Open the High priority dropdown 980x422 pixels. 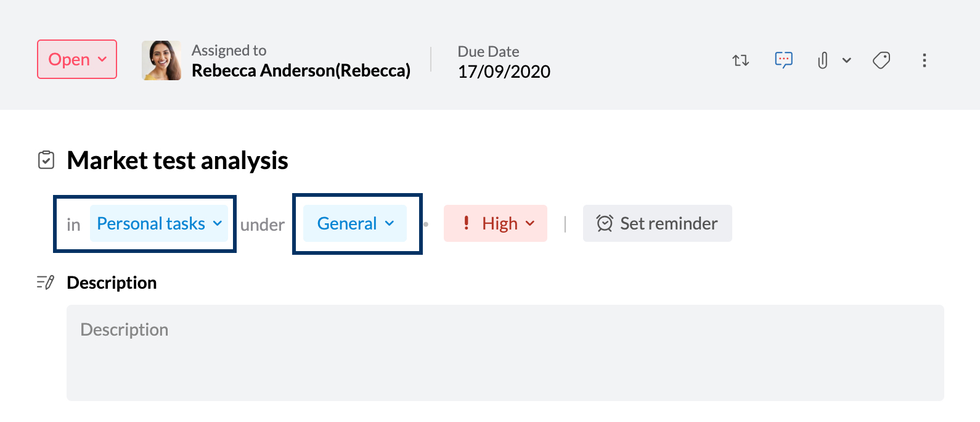tap(496, 223)
